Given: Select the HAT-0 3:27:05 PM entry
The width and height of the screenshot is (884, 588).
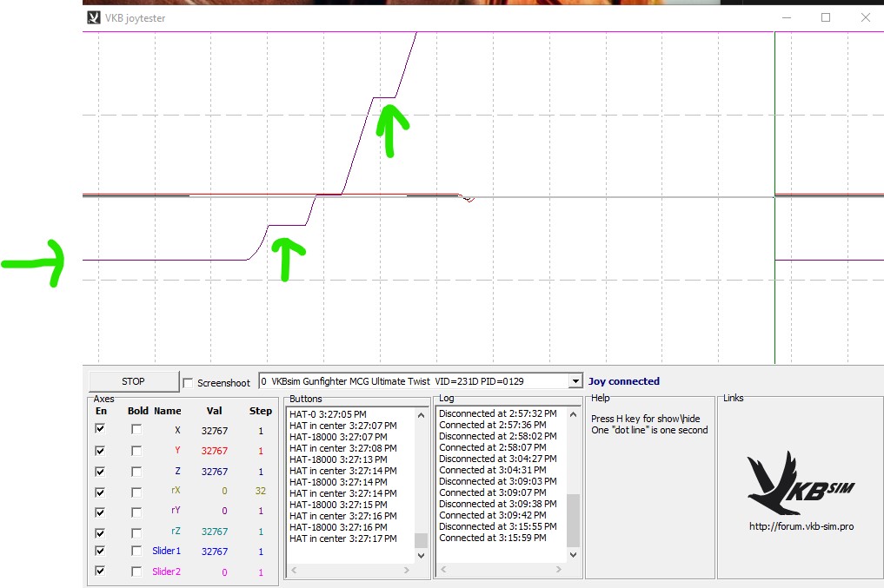Looking at the screenshot, I should 328,414.
